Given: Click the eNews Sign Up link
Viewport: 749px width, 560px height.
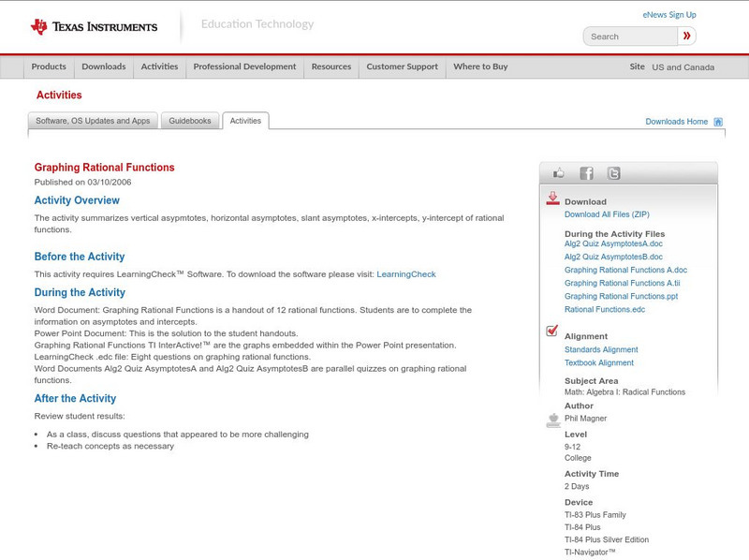Looking at the screenshot, I should 669,15.
